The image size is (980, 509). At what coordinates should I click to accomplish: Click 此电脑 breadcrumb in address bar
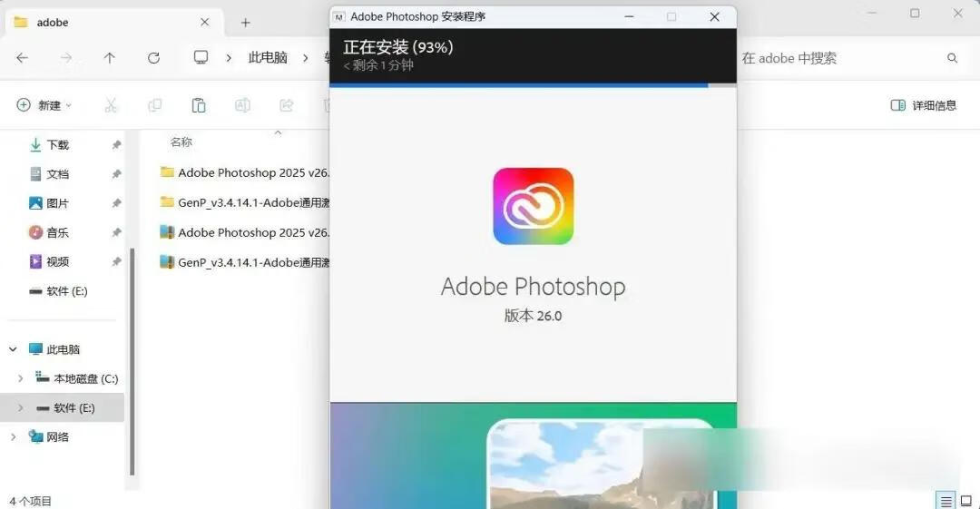click(x=268, y=57)
